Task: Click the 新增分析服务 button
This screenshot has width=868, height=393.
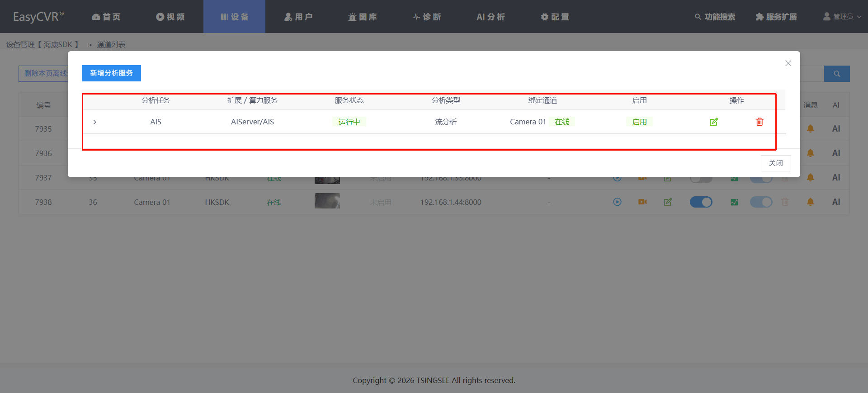Action: click(x=112, y=73)
